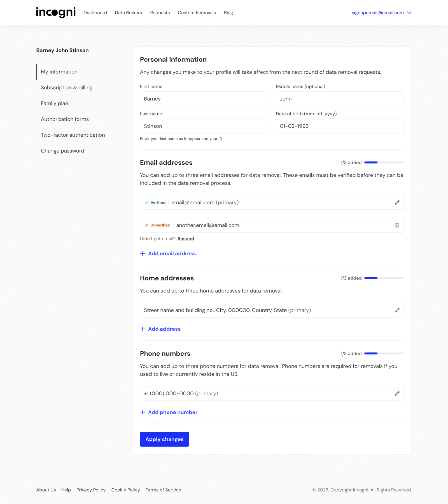Image resolution: width=448 pixels, height=504 pixels.
Task: Click the Email addresses progress bar
Action: tap(384, 162)
